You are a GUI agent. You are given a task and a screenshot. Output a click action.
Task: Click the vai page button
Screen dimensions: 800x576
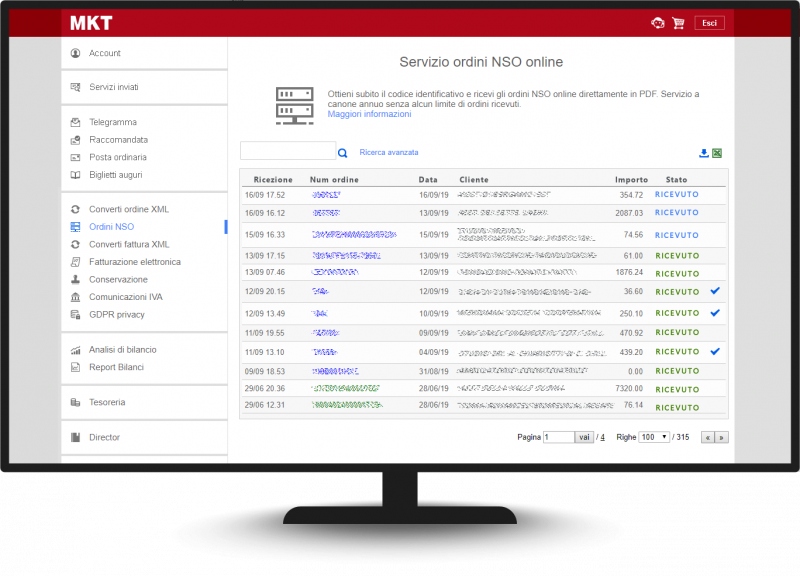584,437
